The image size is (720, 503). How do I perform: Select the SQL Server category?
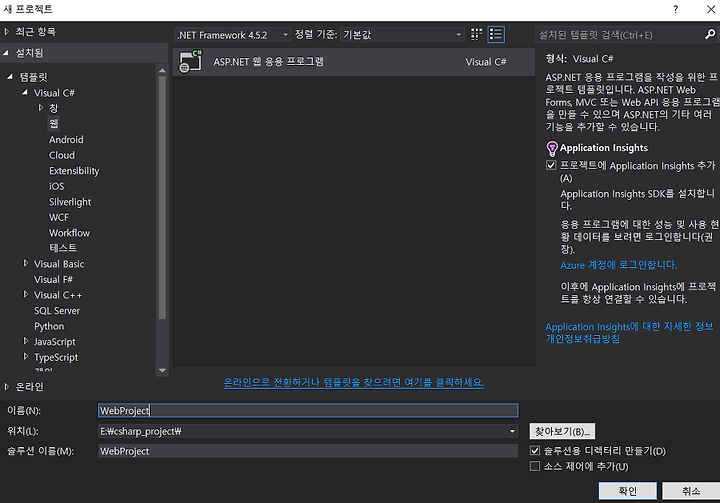tap(57, 311)
